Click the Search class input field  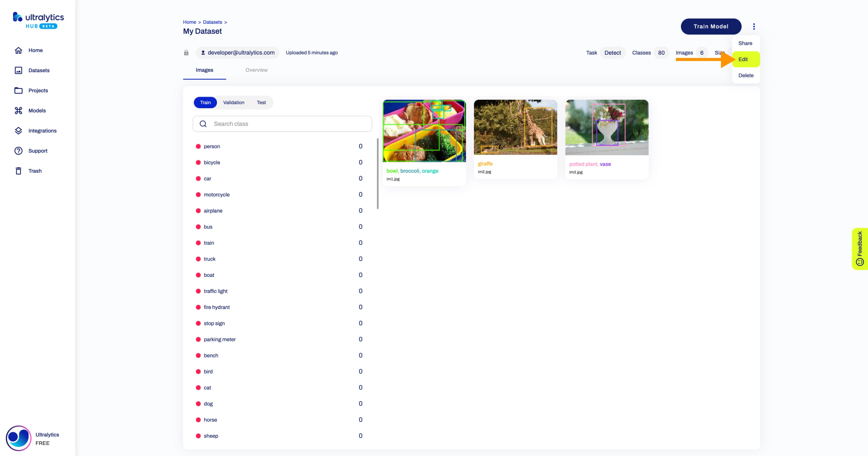(282, 123)
